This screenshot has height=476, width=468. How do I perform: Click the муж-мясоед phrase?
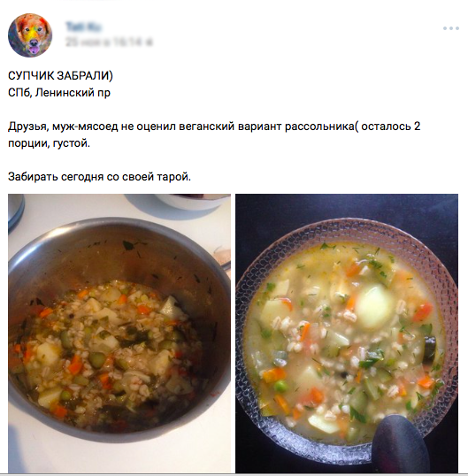[x=85, y=127]
